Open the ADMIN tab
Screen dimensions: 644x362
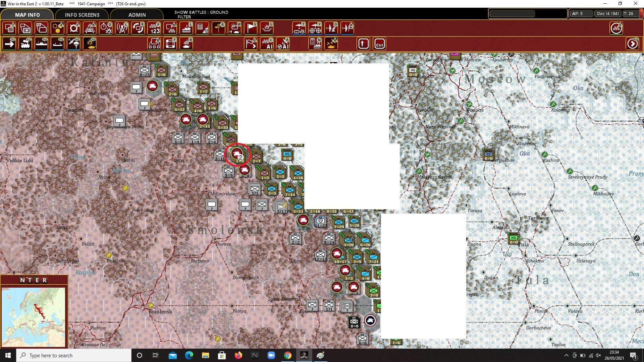click(x=137, y=15)
